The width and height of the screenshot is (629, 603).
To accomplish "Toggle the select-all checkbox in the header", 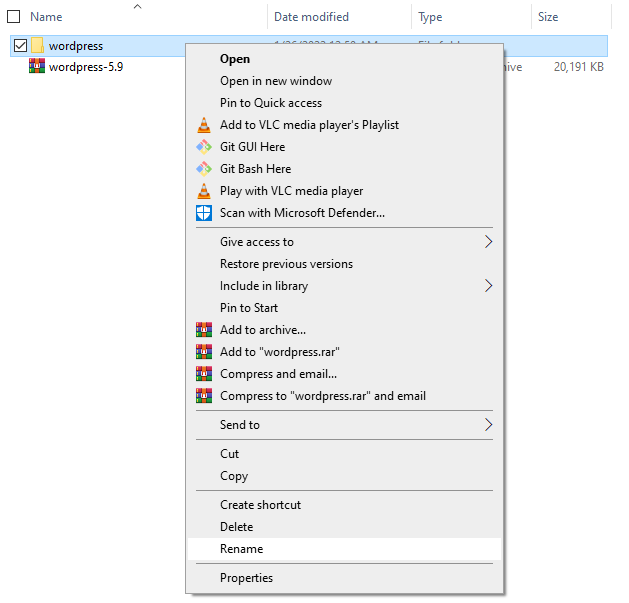I will (x=14, y=17).
